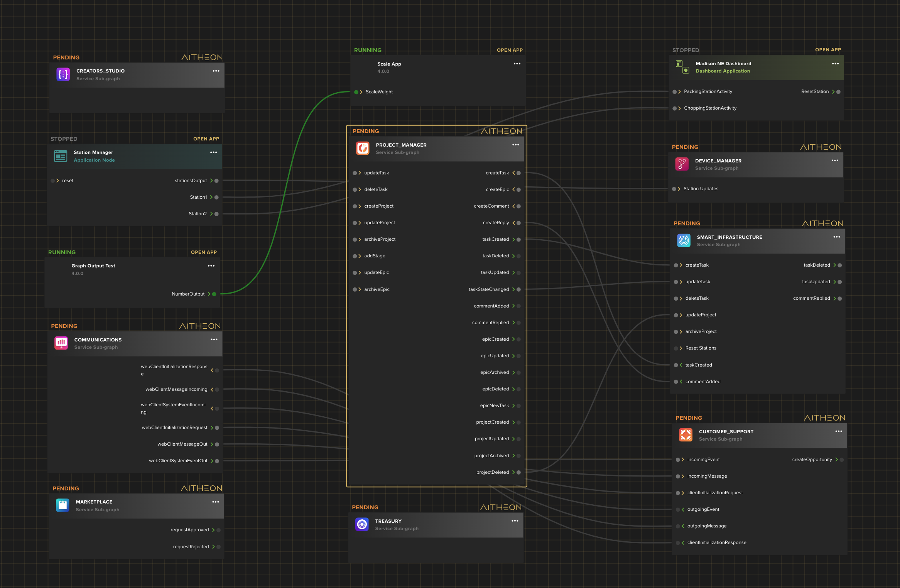Click the Madison NE Dashboard icon
Screen dimensions: 900x588
(683, 67)
